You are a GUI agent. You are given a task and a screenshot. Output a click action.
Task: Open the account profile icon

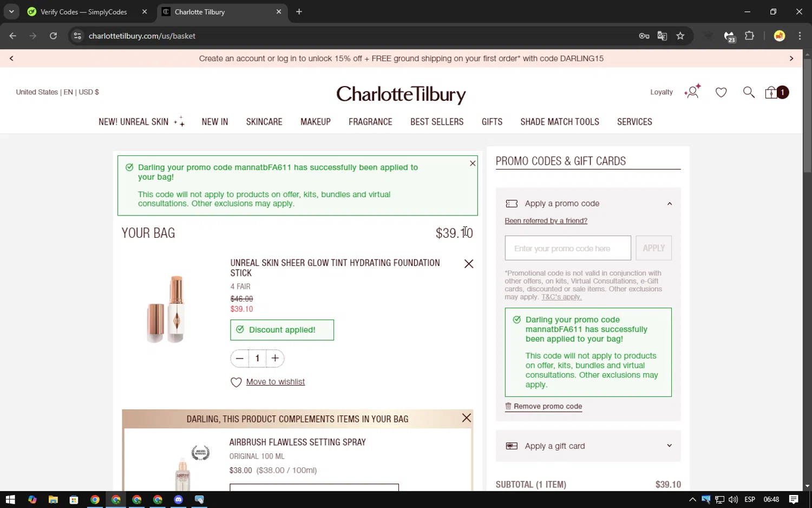pos(692,92)
